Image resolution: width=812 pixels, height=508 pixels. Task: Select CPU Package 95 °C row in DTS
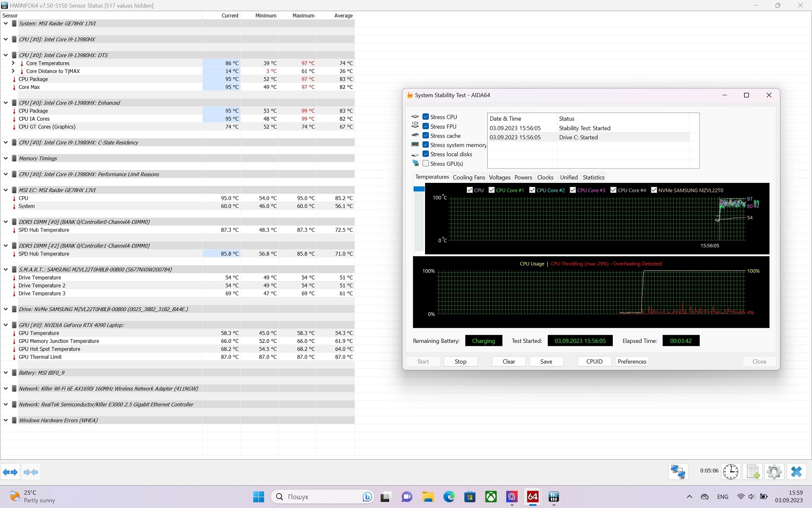point(177,79)
